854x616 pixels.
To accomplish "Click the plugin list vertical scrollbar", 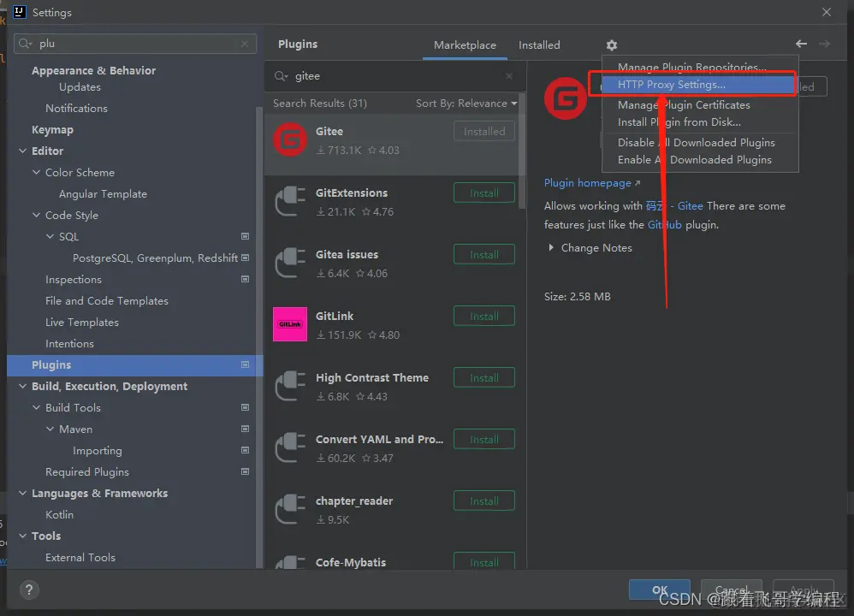I will pyautogui.click(x=522, y=151).
